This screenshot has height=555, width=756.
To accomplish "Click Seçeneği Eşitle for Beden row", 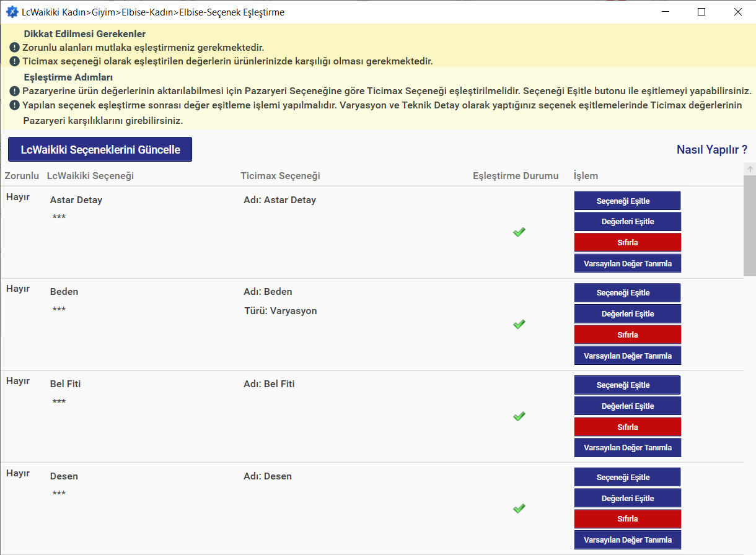I will click(x=628, y=293).
